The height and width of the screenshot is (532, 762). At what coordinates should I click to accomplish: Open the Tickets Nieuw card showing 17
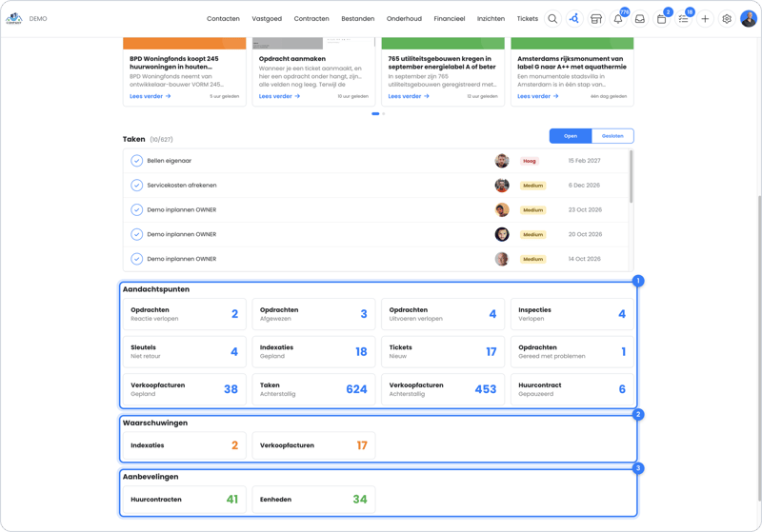(443, 351)
